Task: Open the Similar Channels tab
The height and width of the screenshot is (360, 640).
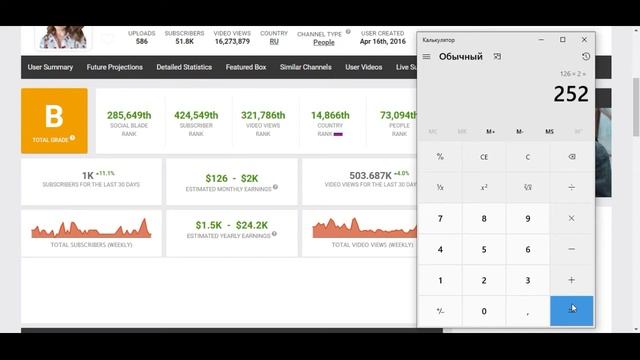Action: [x=306, y=67]
